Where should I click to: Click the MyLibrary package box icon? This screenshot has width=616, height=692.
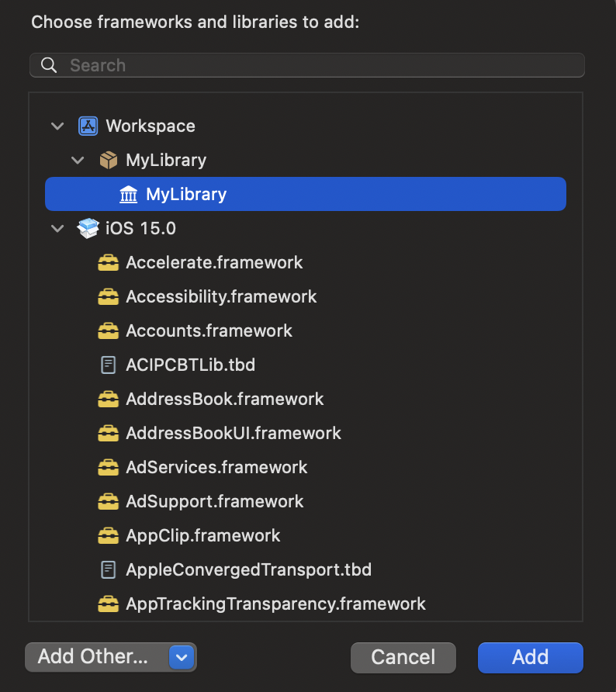pos(108,161)
